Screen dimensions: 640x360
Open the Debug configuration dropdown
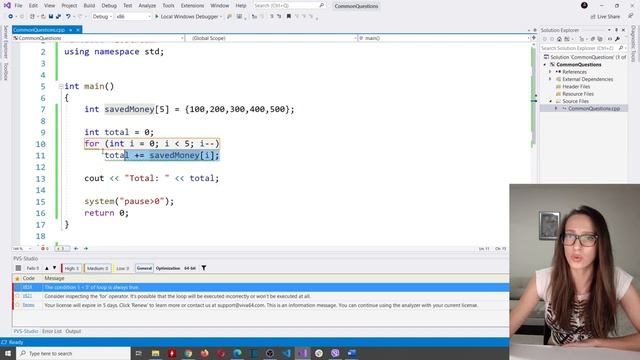102,17
